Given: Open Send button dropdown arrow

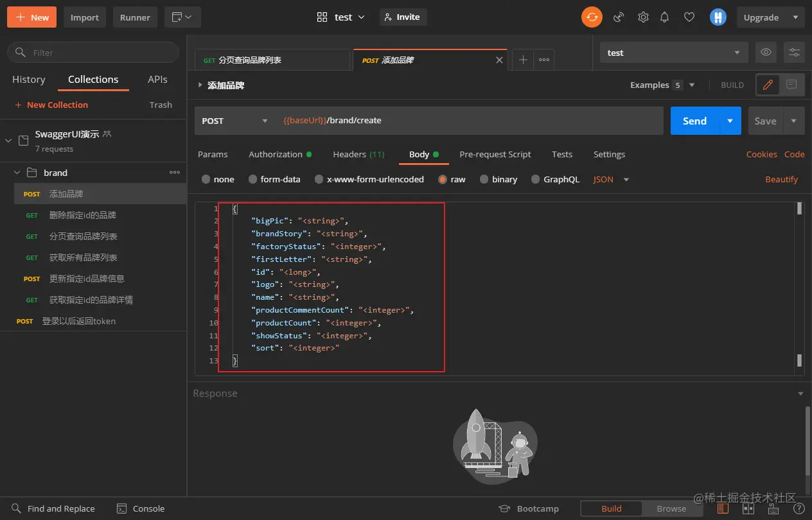Looking at the screenshot, I should 730,121.
